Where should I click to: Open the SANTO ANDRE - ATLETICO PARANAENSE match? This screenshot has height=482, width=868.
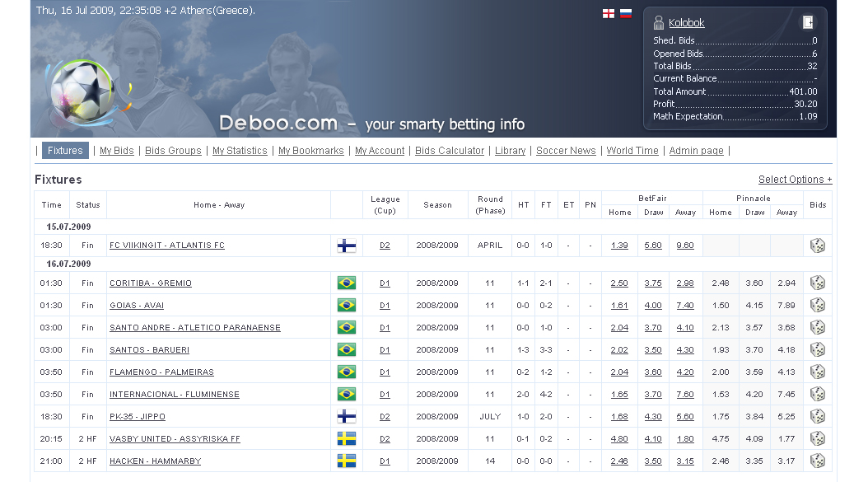point(195,327)
